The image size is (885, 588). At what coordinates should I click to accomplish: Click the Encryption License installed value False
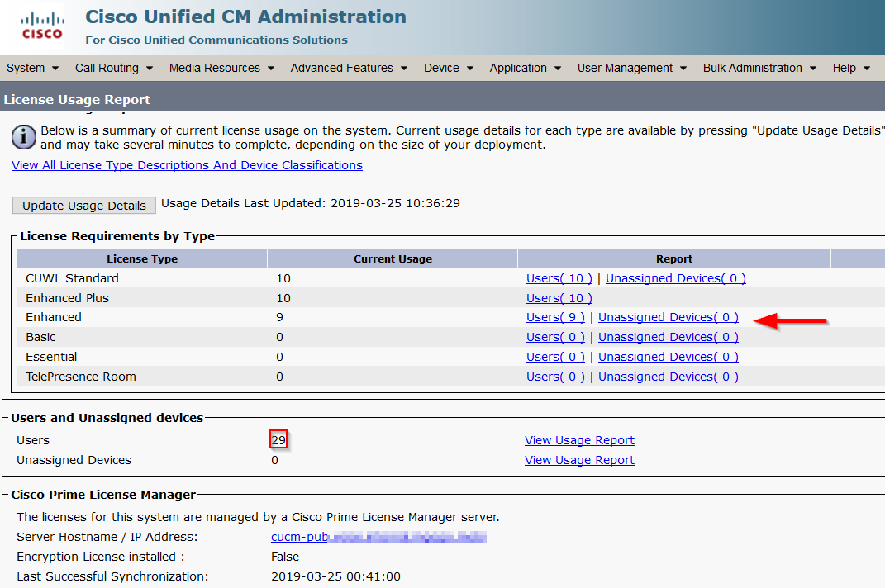pyautogui.click(x=285, y=557)
